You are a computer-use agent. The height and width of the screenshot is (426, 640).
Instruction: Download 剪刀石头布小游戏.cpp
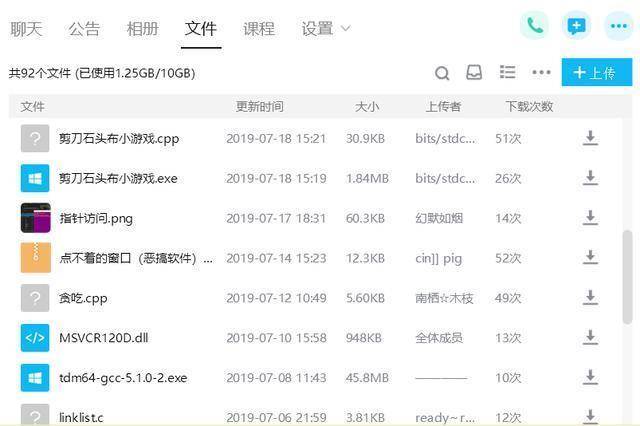click(x=590, y=138)
